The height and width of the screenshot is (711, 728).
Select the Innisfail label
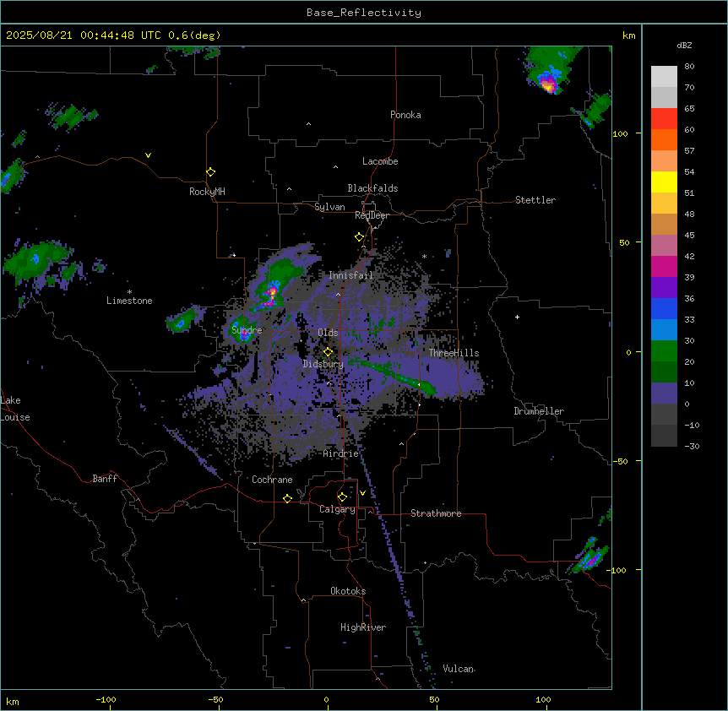tap(350, 275)
